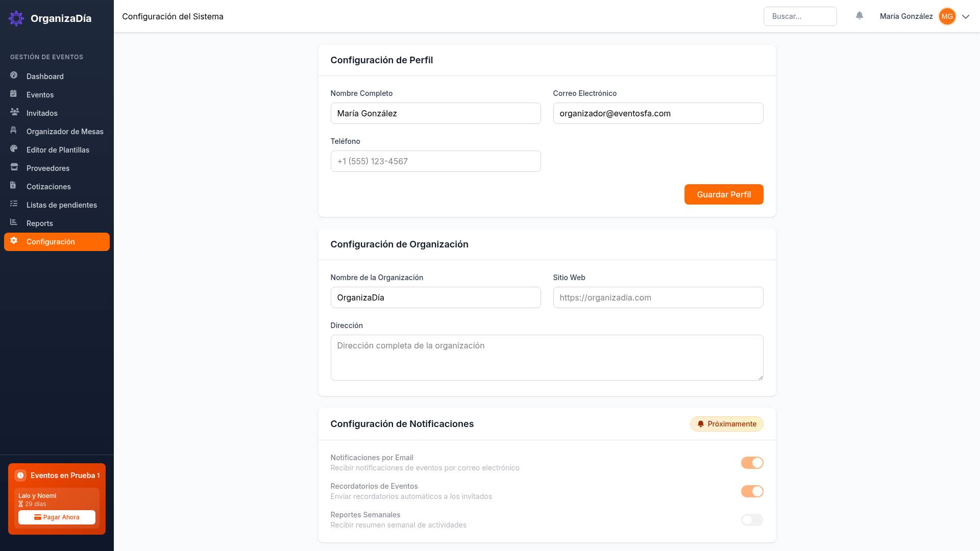
Task: Click the Guardar Perfil button
Action: point(724,194)
